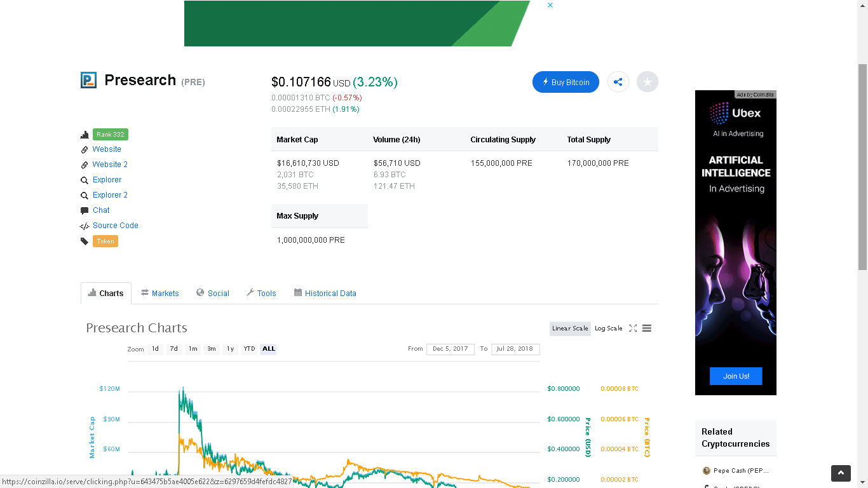Click the Price (USD) axis label
The height and width of the screenshot is (488, 868).
click(x=588, y=437)
